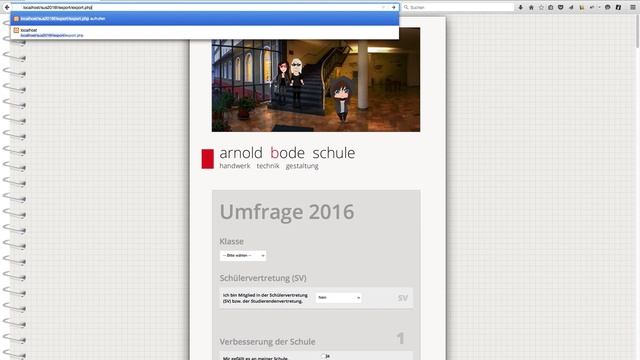Screen dimensions: 640x360
Task: Open the URL history dropdown arrow
Action: pos(383,7)
